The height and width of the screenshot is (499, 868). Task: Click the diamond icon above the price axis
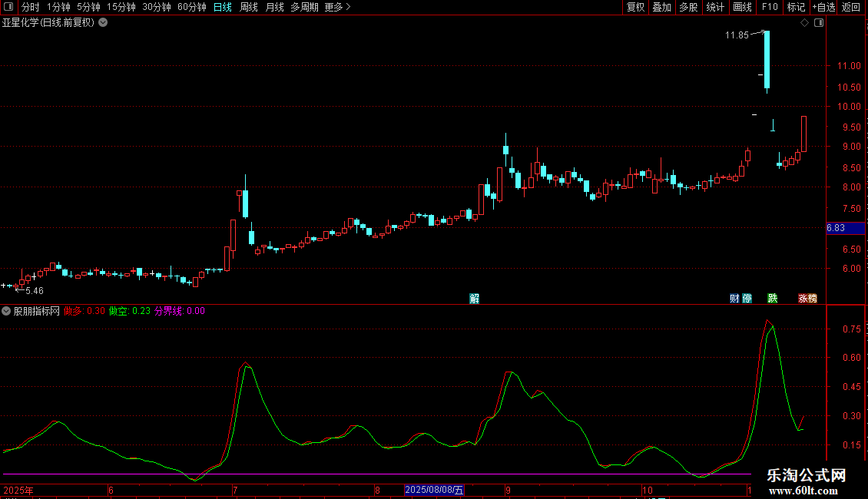(x=804, y=23)
